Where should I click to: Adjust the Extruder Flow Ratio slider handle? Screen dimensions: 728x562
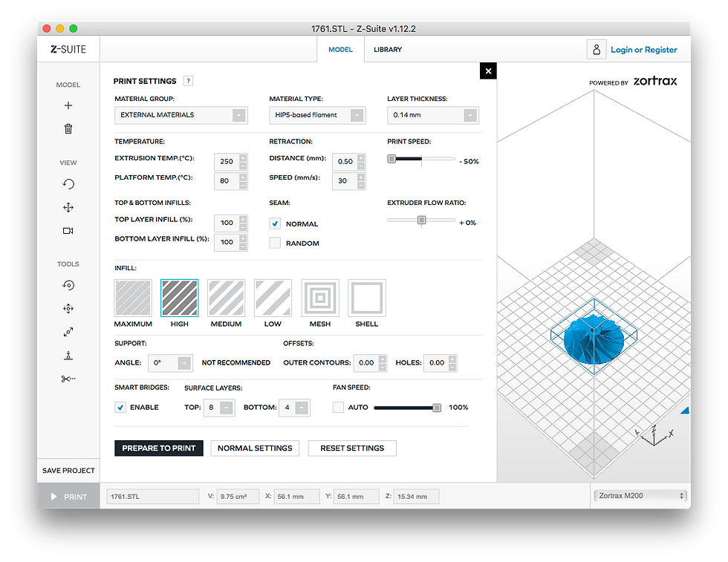(422, 220)
